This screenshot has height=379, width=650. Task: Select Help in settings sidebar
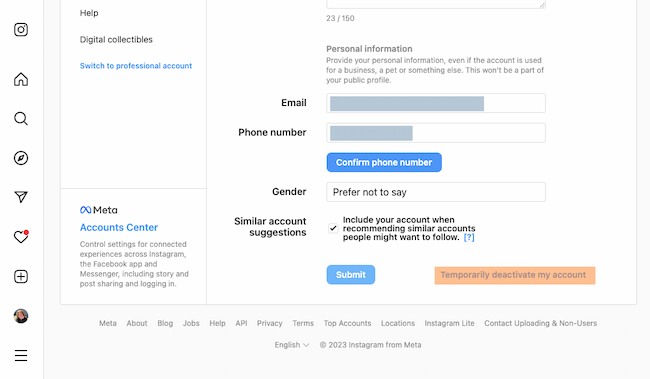point(89,13)
